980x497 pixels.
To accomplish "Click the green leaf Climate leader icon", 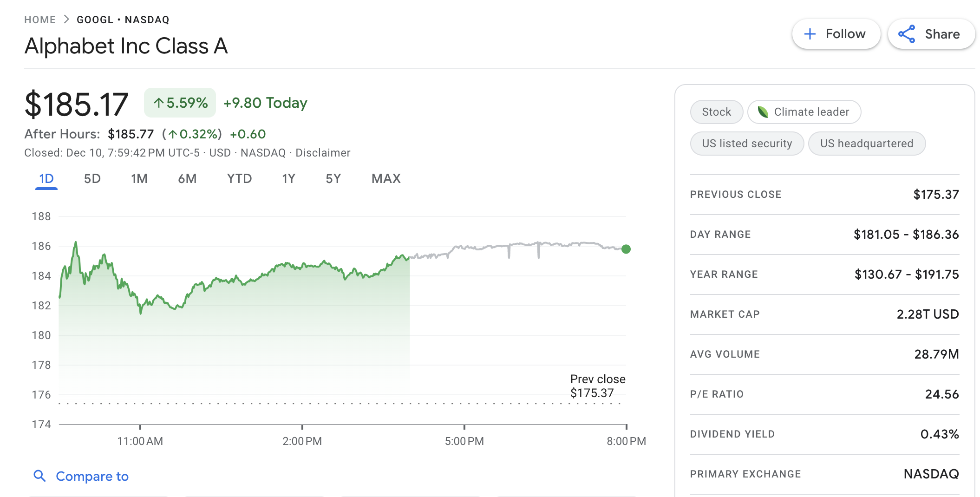I will pyautogui.click(x=763, y=112).
